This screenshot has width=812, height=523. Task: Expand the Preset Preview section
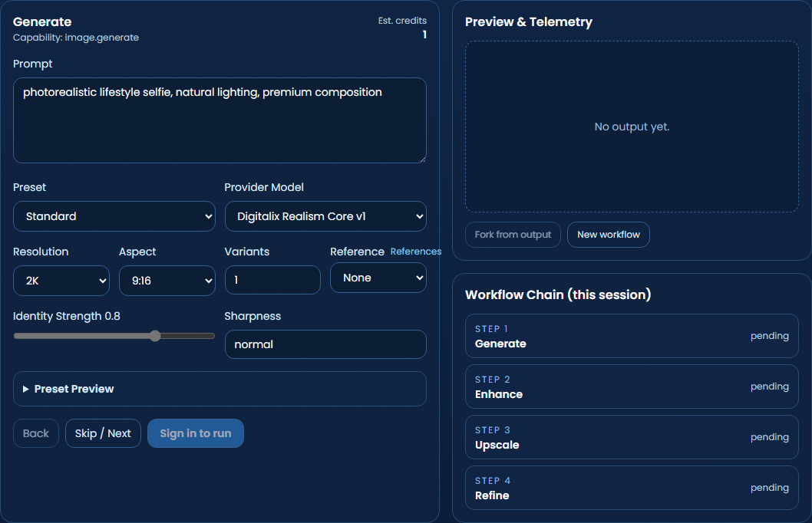coord(220,389)
